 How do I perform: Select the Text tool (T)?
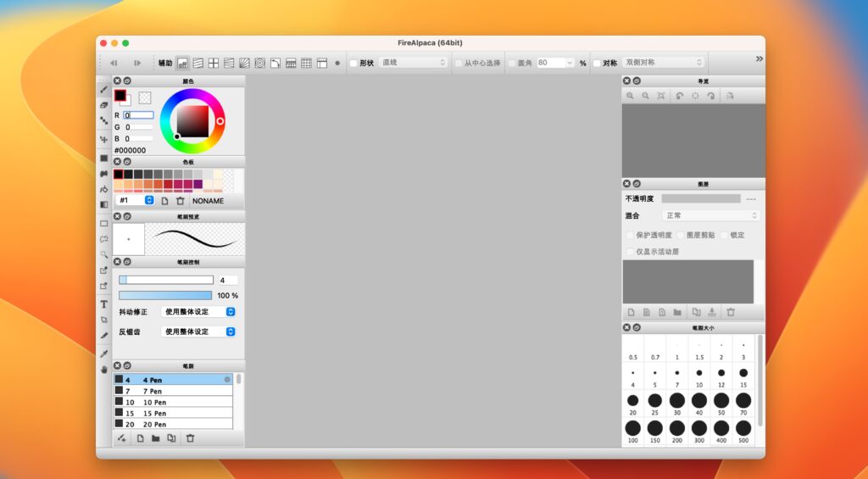[x=103, y=304]
